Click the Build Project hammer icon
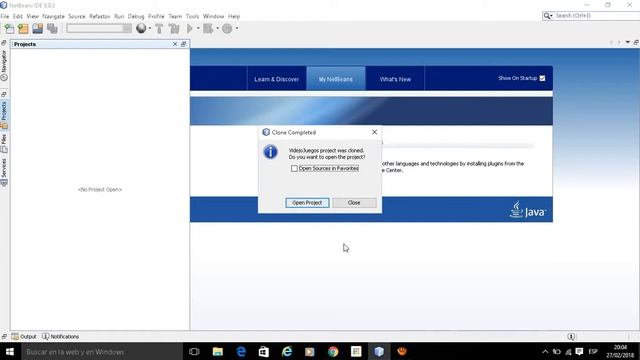The width and height of the screenshot is (640, 360). coord(160,29)
